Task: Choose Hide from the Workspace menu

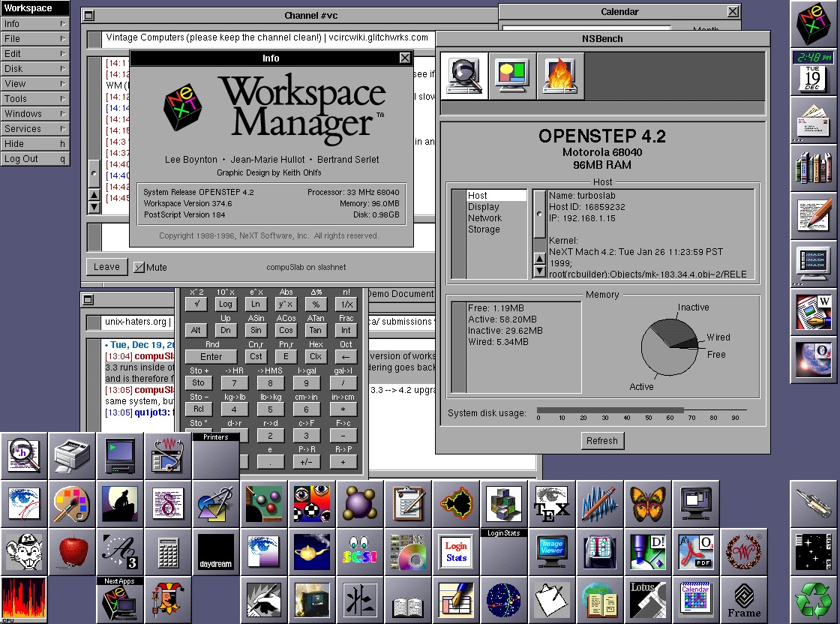Action: click(x=34, y=144)
